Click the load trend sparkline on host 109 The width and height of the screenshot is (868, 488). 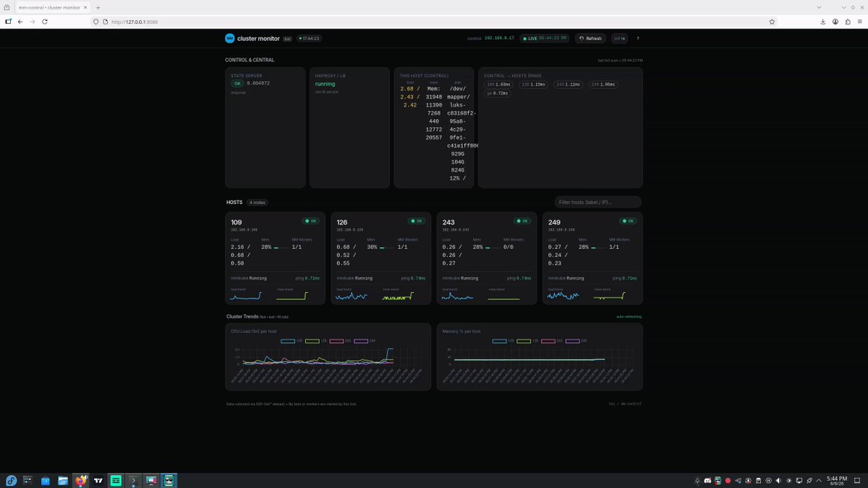click(x=244, y=296)
